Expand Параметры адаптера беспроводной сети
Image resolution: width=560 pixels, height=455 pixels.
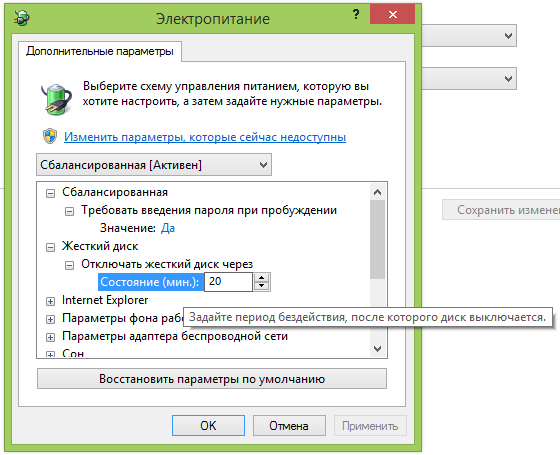tap(50, 337)
